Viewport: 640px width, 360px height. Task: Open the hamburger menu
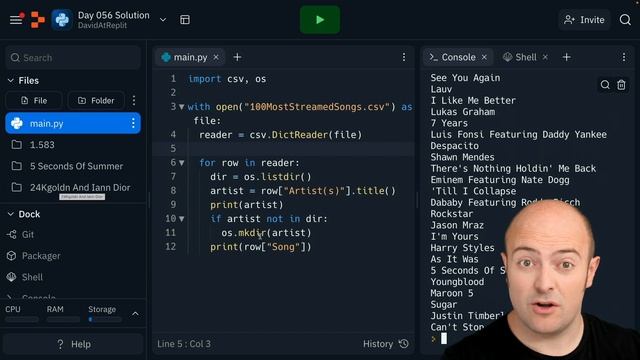pyautogui.click(x=16, y=19)
